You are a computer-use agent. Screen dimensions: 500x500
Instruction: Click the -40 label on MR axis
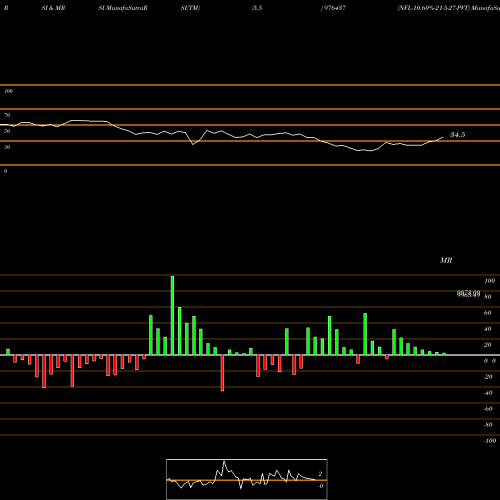488,393
